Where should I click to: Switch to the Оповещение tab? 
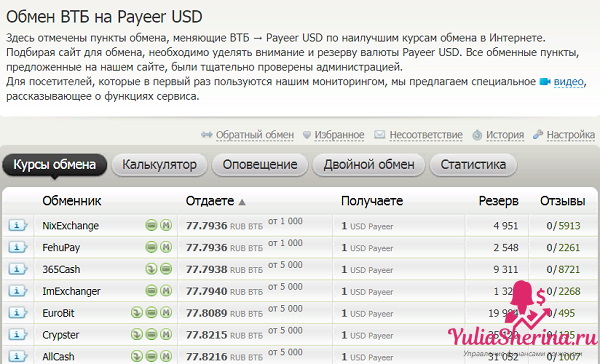260,165
